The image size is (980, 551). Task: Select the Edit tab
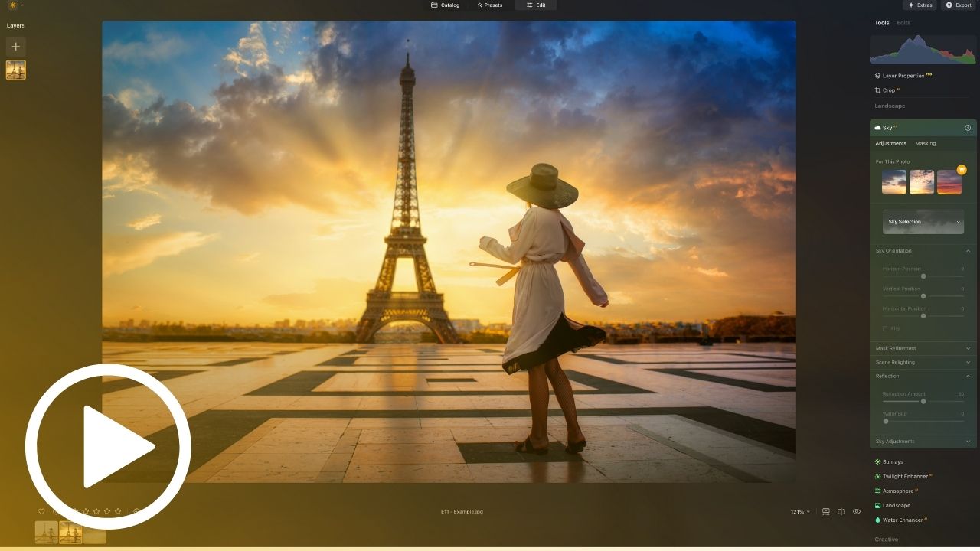(536, 5)
